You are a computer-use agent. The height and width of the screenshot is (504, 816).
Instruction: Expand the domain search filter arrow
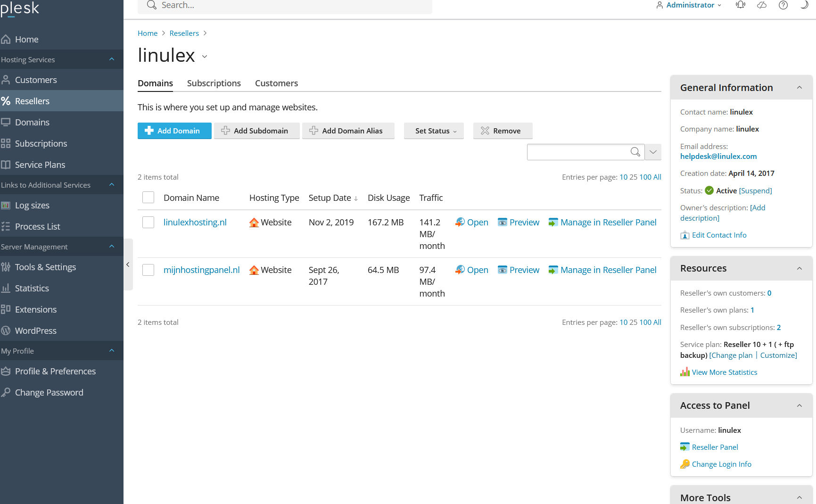653,152
